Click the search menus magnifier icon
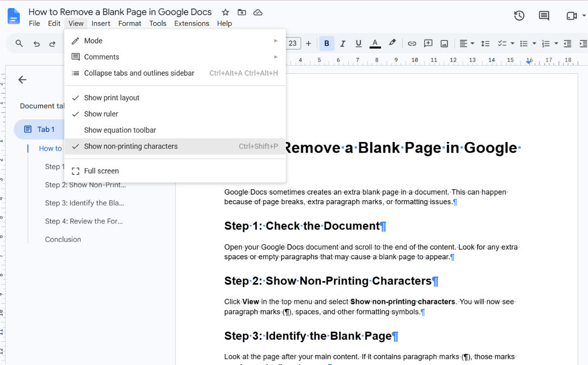Viewport: 588px width, 365px height. tap(19, 43)
